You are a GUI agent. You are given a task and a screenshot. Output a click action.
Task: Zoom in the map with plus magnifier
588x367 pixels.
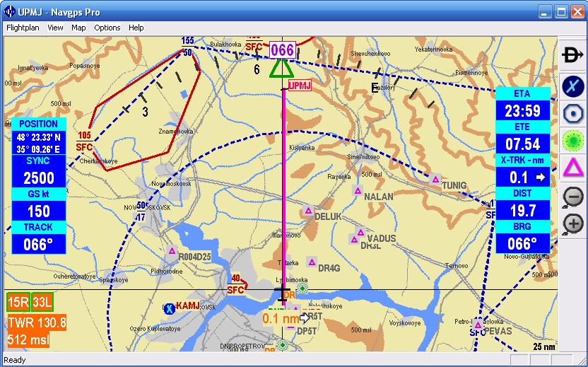coord(572,224)
